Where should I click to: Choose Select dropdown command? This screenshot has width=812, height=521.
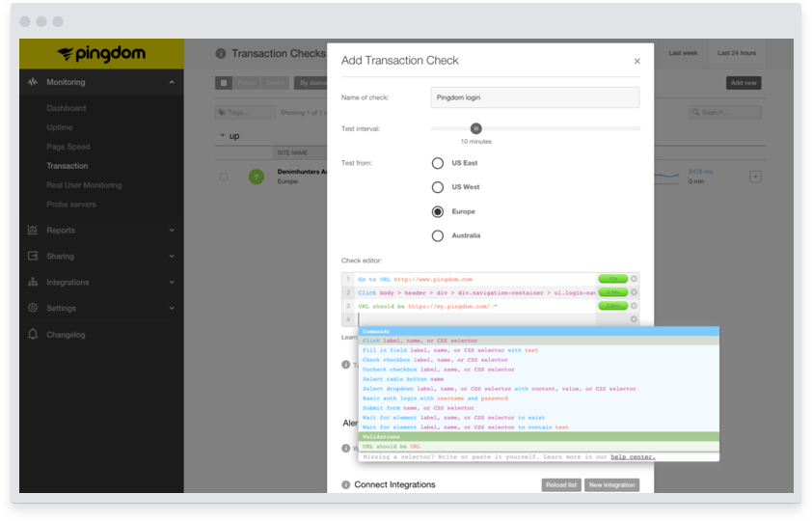538,389
